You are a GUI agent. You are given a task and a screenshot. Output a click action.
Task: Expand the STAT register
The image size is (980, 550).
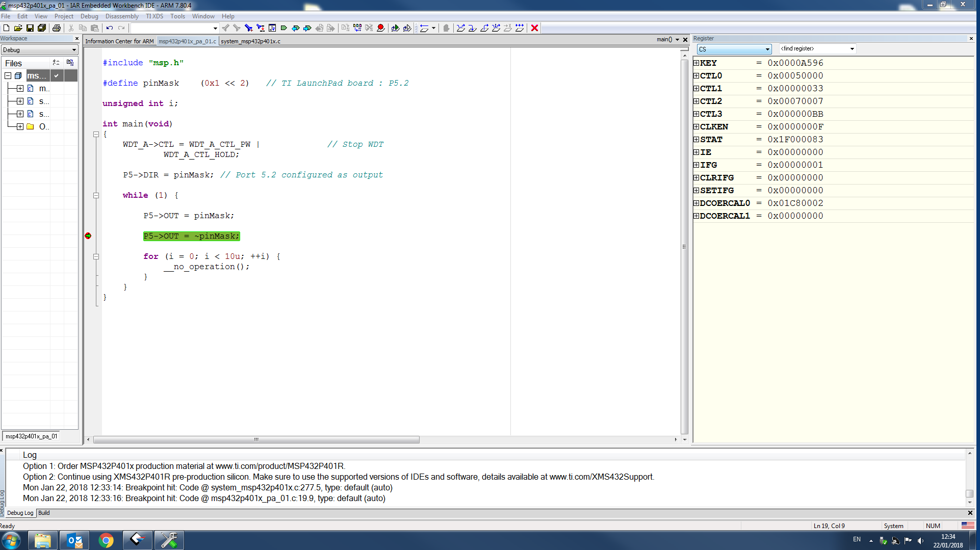tap(697, 139)
